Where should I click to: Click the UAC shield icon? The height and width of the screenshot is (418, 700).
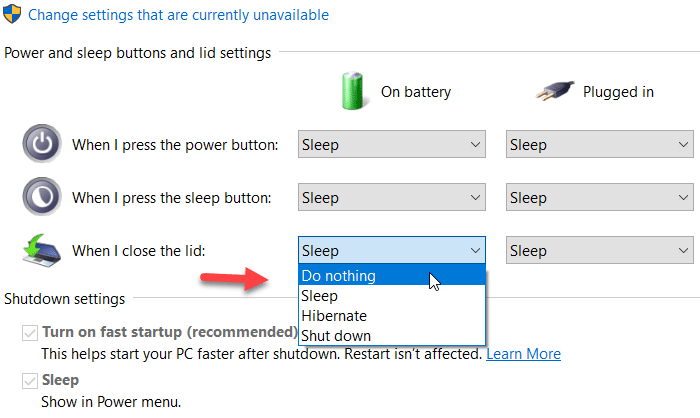click(13, 15)
